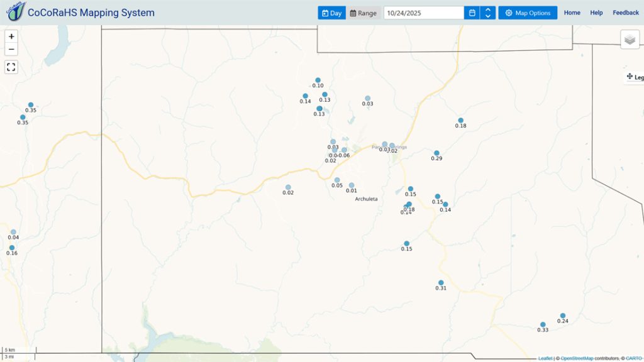This screenshot has width=644, height=362.
Task: Open the Help menu item
Action: click(596, 13)
